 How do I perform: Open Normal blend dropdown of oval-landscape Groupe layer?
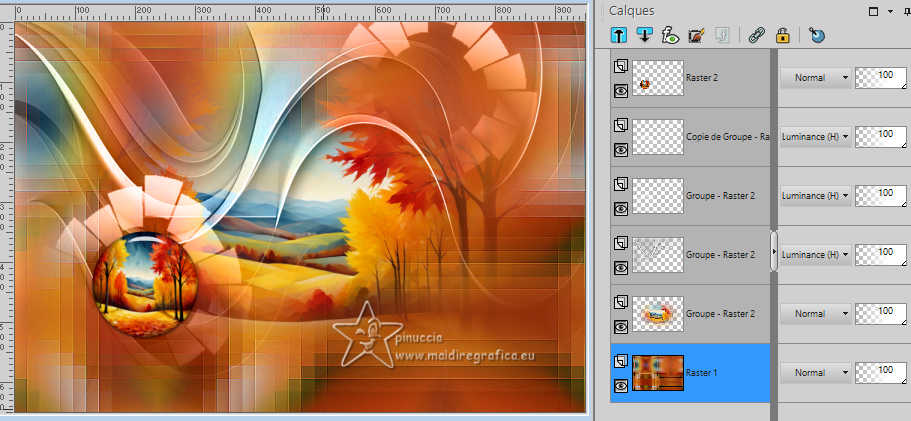point(816,314)
